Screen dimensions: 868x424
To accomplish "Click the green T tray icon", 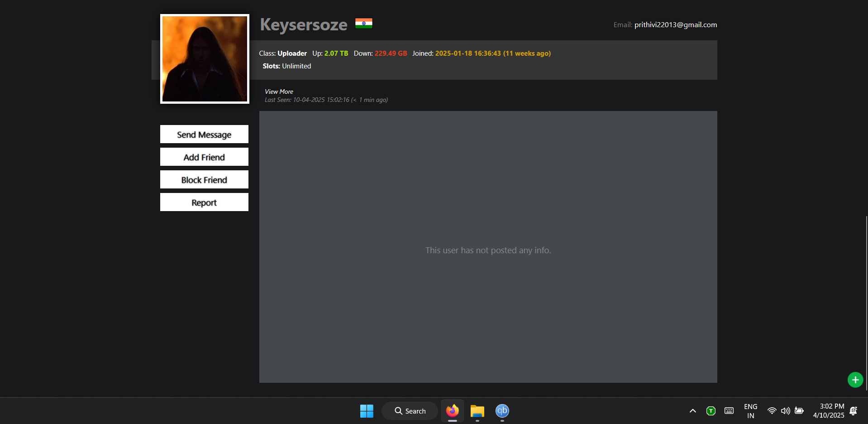I will click(711, 411).
